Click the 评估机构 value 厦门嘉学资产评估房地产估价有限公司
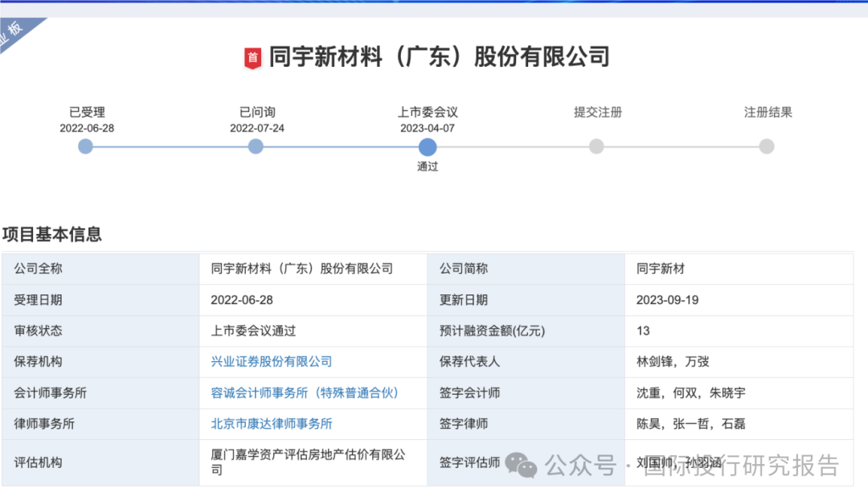Image resolution: width=868 pixels, height=501 pixels. [x=308, y=462]
